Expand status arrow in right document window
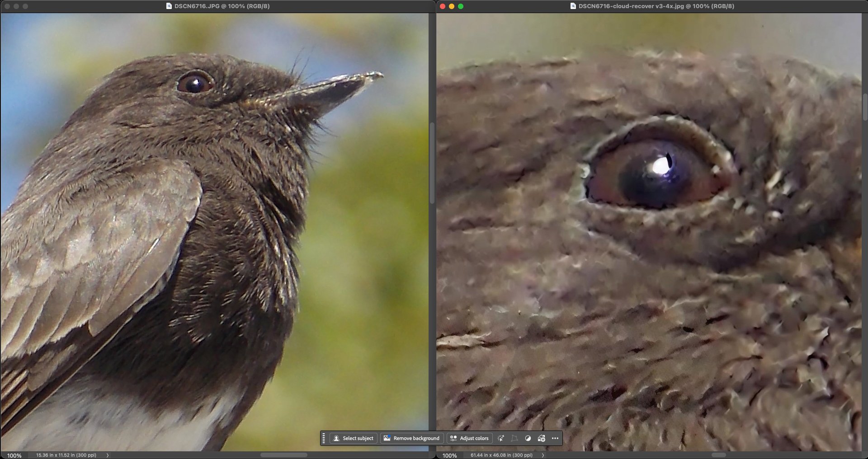 point(543,455)
